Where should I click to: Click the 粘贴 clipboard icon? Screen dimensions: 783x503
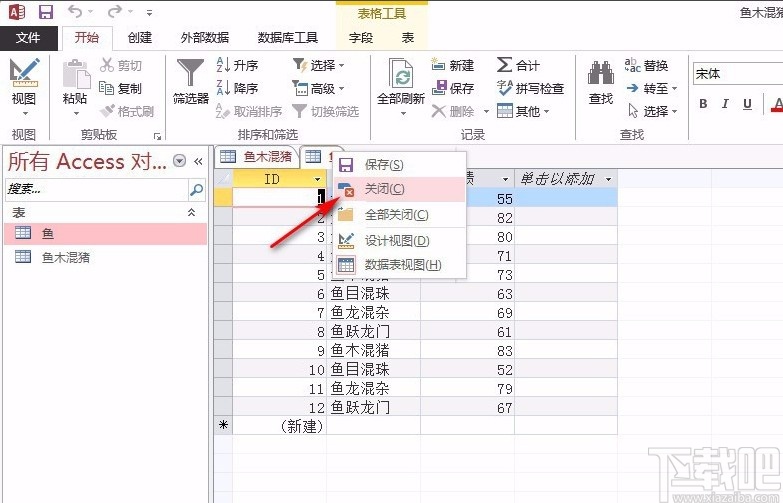[x=76, y=74]
